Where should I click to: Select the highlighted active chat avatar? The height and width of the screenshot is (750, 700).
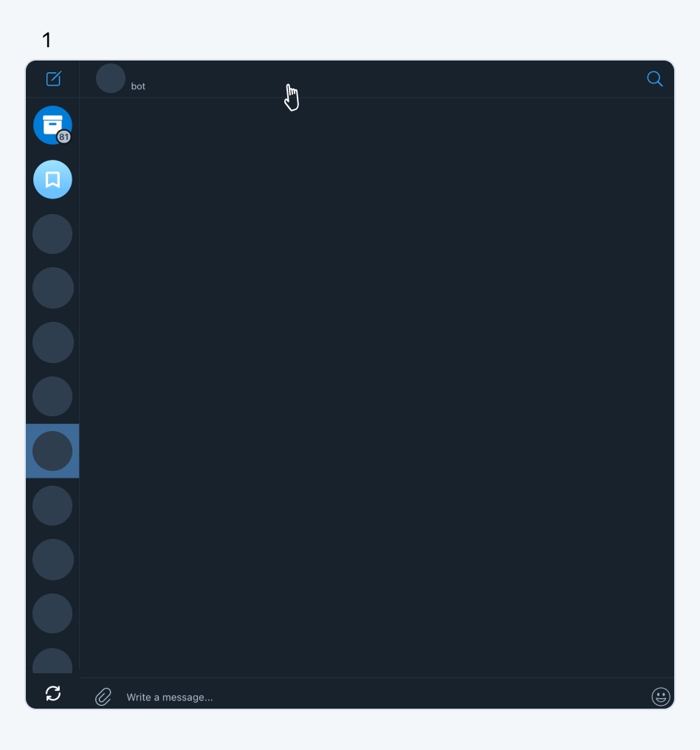[52, 451]
